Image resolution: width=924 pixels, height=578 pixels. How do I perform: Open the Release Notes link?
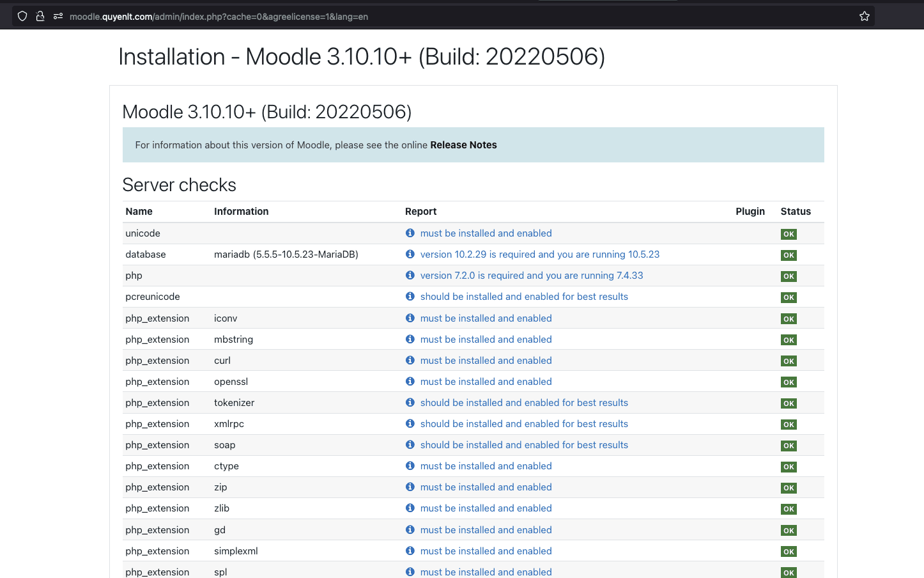tap(463, 145)
